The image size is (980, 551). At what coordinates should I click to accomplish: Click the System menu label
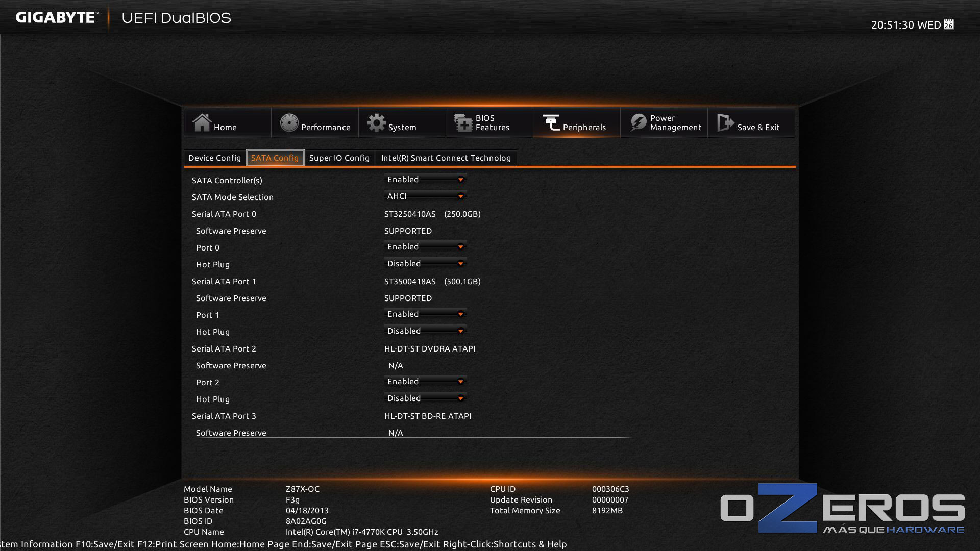click(x=402, y=128)
